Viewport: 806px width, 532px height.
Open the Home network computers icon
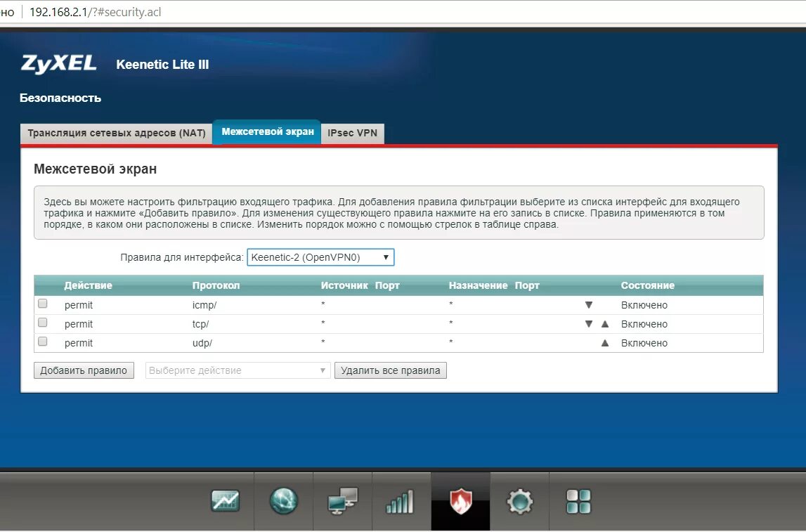pos(343,500)
